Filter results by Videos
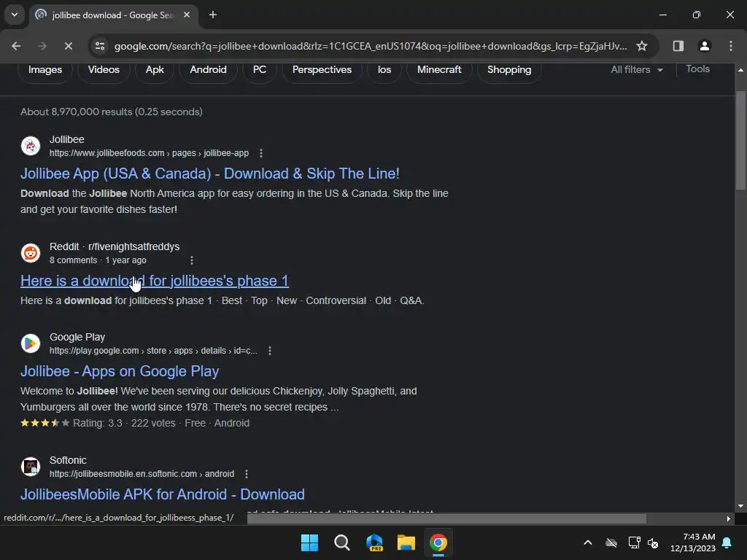 pos(104,69)
